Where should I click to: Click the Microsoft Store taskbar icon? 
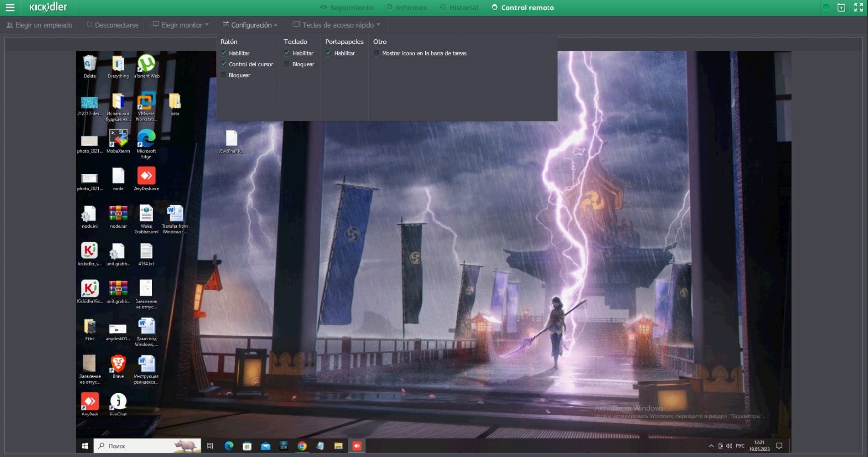[247, 446]
